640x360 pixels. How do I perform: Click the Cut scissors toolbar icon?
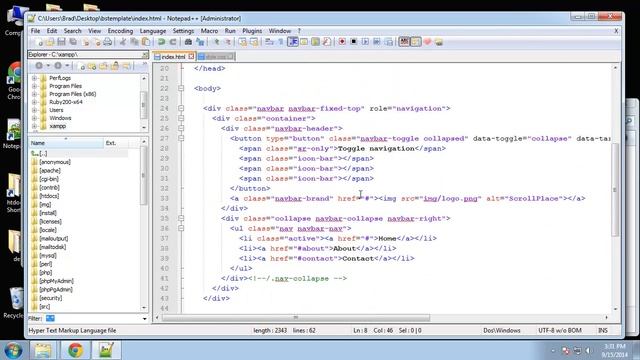122,42
